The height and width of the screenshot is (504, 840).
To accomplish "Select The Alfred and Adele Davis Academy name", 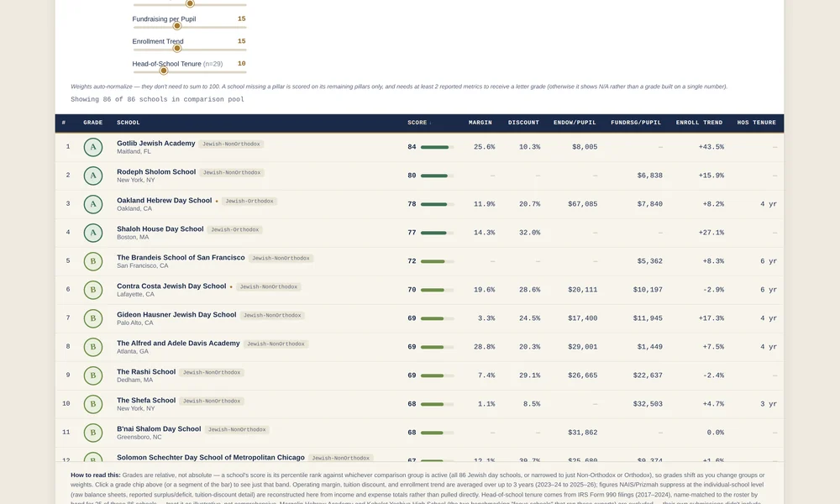I will click(178, 344).
